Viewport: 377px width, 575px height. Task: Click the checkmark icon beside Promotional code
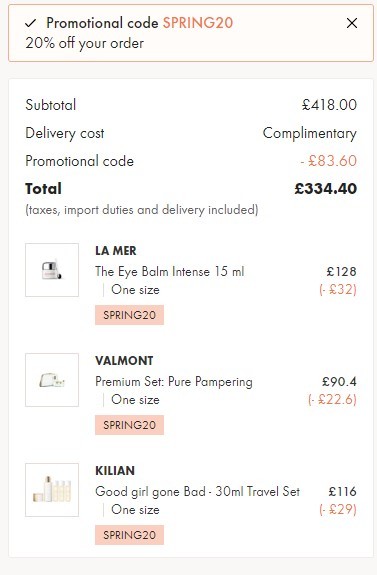click(30, 23)
